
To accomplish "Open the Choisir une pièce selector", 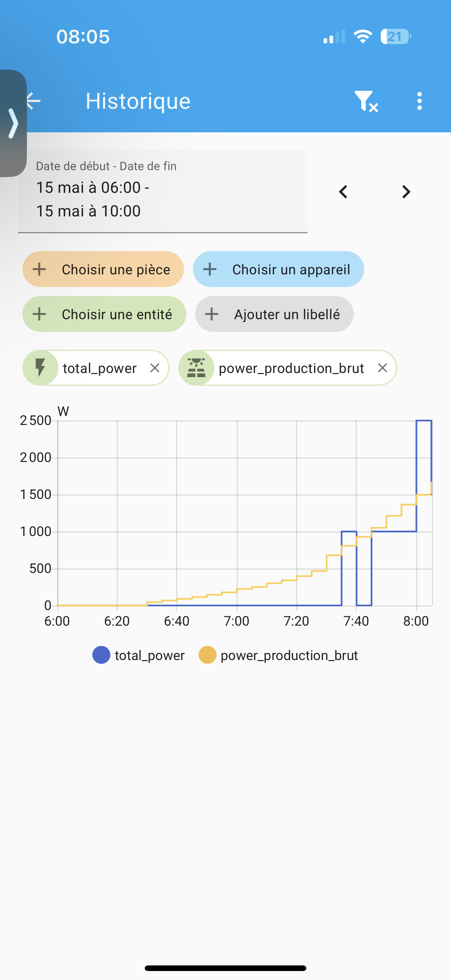I will pyautogui.click(x=103, y=269).
